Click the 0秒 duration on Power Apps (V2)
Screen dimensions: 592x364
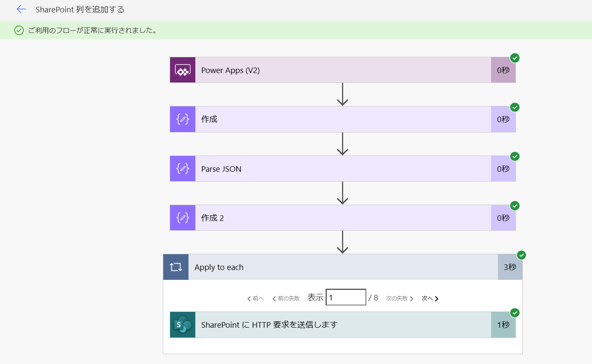pyautogui.click(x=504, y=70)
